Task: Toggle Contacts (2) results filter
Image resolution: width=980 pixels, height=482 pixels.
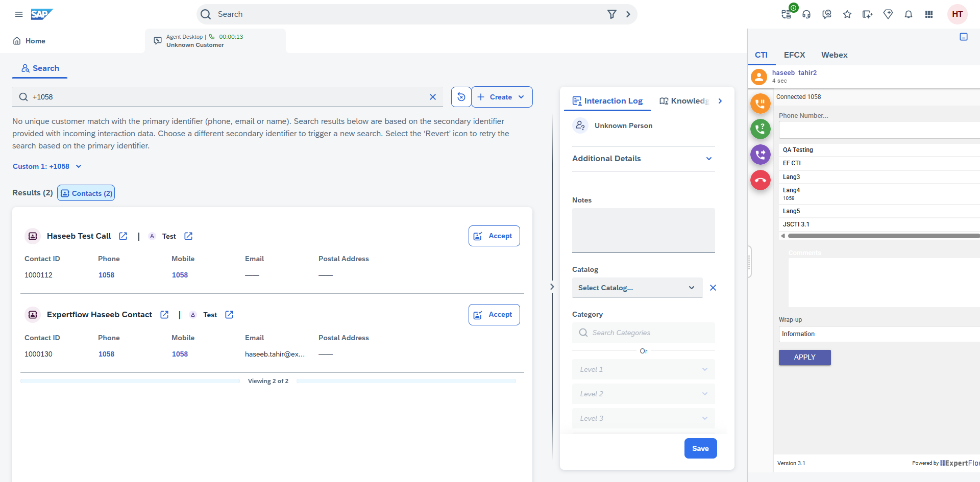Action: (86, 193)
